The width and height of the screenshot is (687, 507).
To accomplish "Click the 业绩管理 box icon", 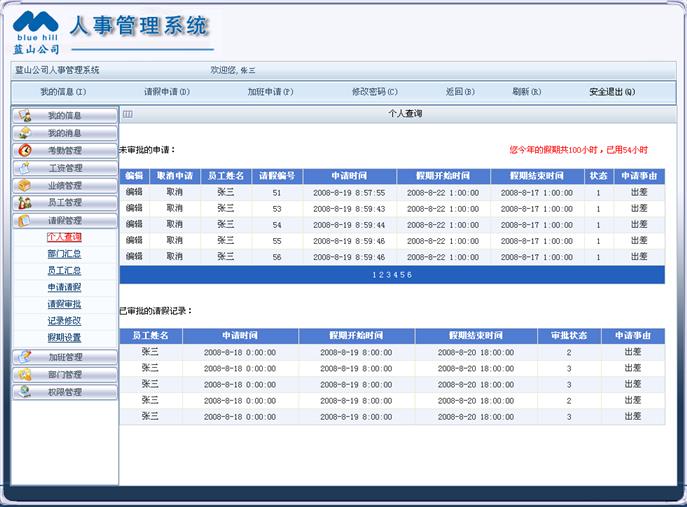I will (x=25, y=185).
